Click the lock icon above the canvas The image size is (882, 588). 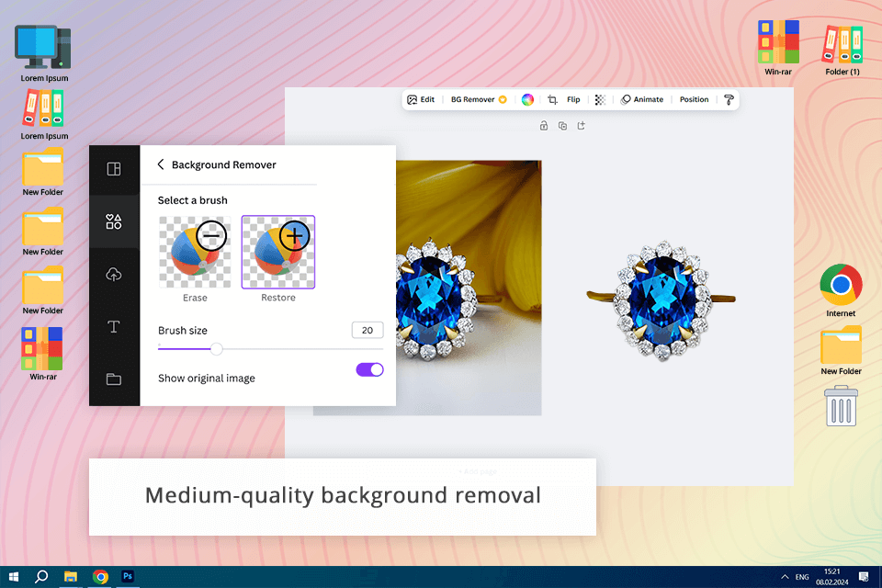point(543,126)
